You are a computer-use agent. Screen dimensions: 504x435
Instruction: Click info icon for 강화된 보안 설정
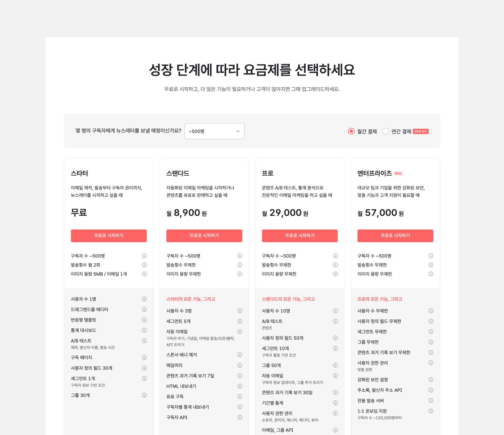click(431, 380)
